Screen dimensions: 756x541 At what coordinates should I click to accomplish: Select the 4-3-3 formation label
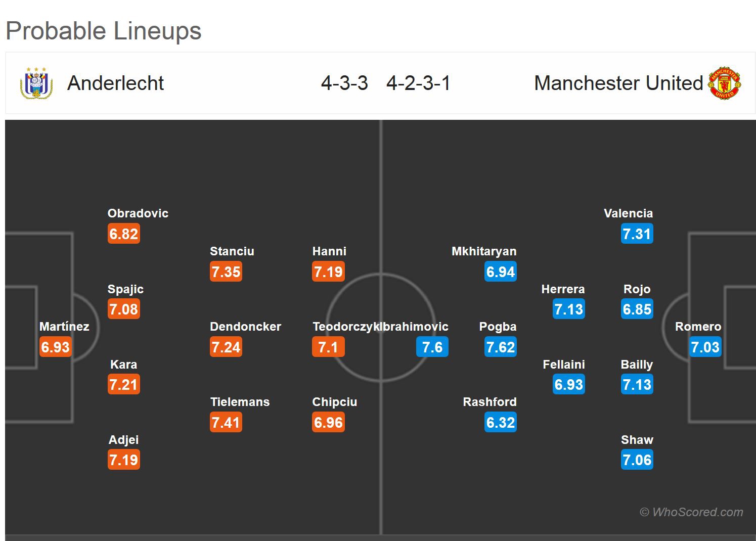[x=344, y=83]
